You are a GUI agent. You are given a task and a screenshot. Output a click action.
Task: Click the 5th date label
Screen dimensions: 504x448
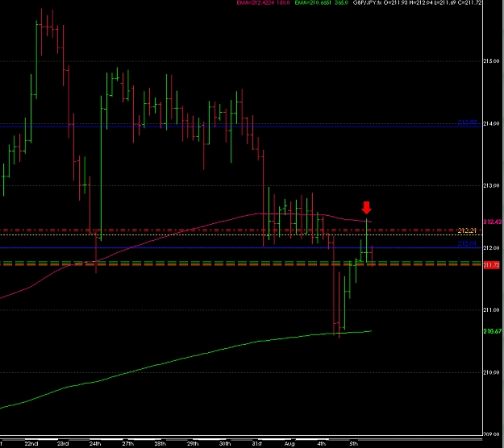tap(353, 444)
